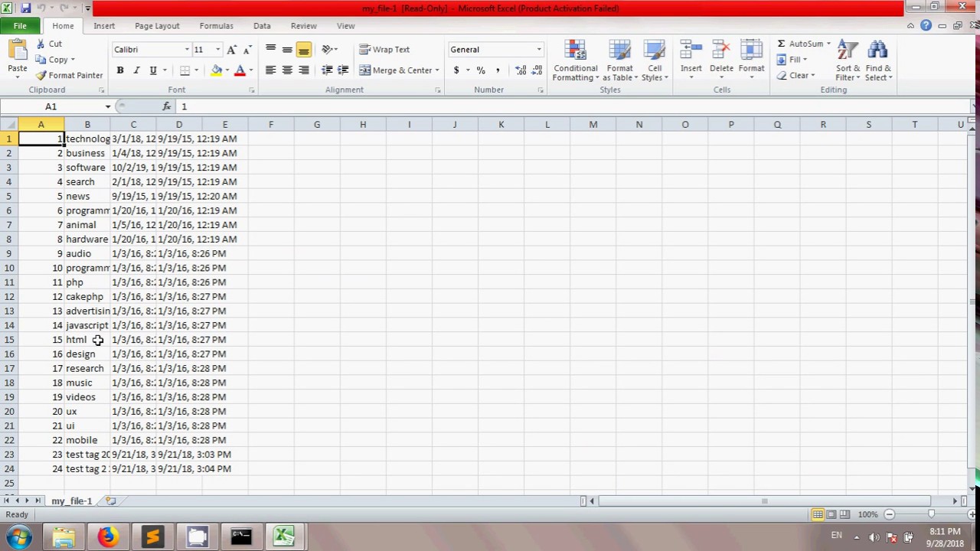Image resolution: width=980 pixels, height=551 pixels.
Task: Click Zoom Out minus button
Action: pos(889,514)
